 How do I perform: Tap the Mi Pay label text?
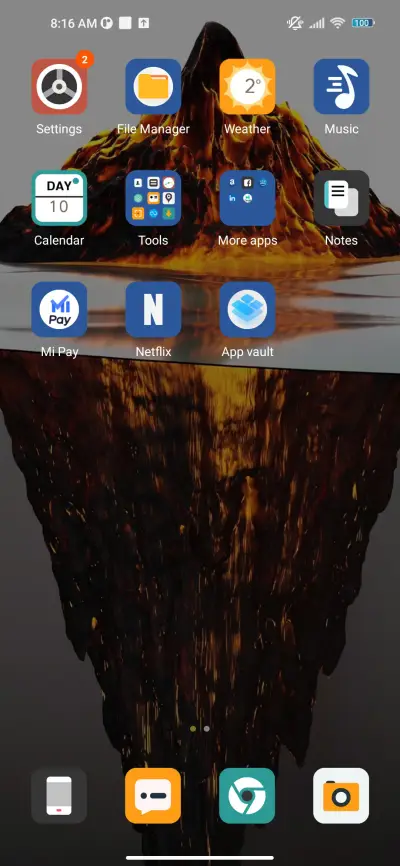click(59, 352)
